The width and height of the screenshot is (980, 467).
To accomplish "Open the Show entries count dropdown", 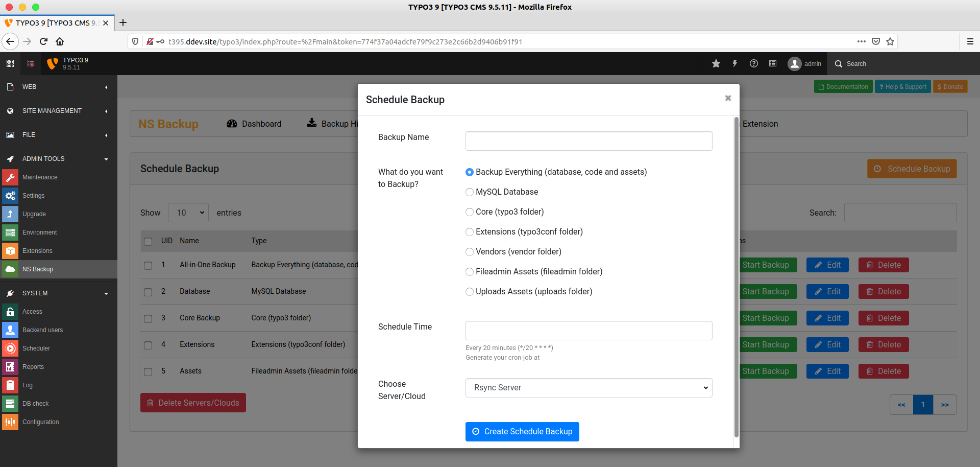I will coord(188,213).
